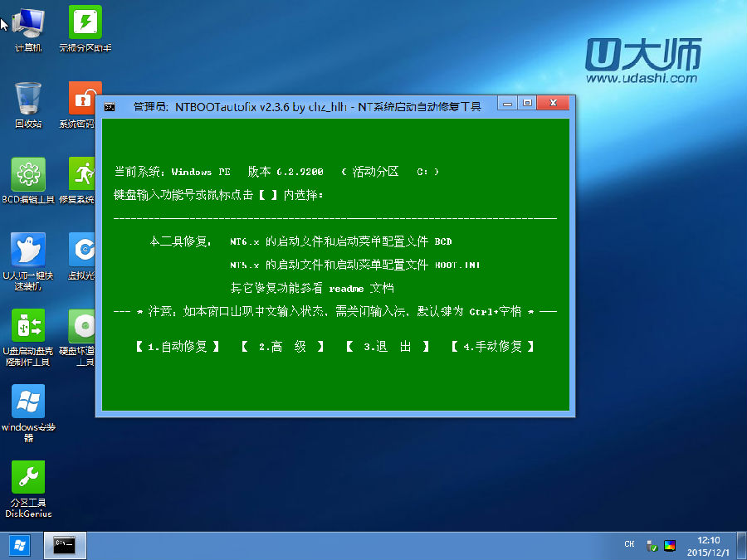Click the command prompt taskbar item
This screenshot has height=560, width=747.
coord(66,545)
